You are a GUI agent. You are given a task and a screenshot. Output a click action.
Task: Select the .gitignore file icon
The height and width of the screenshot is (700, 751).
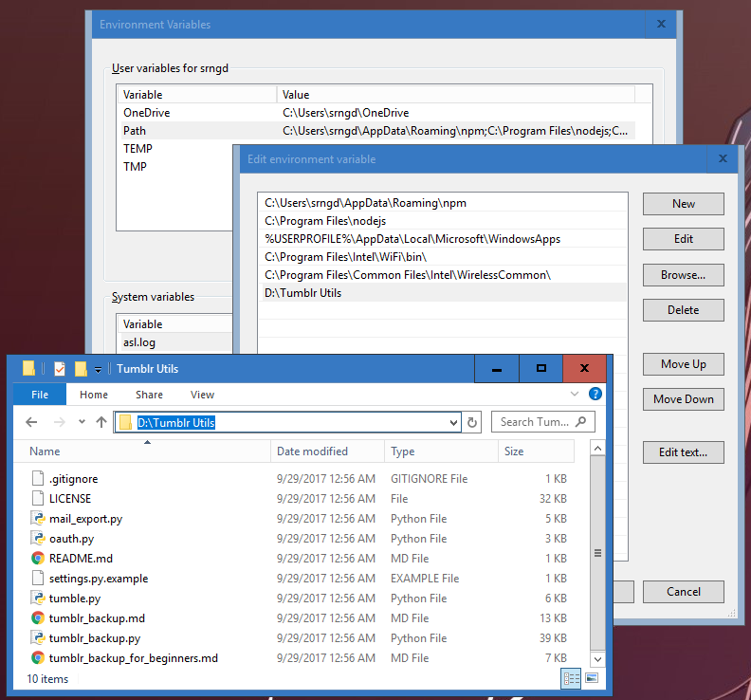click(38, 479)
